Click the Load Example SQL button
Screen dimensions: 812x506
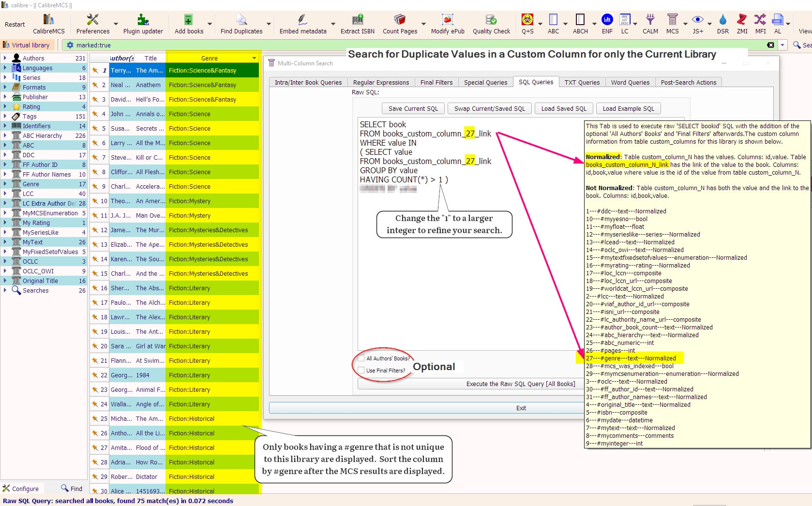628,109
